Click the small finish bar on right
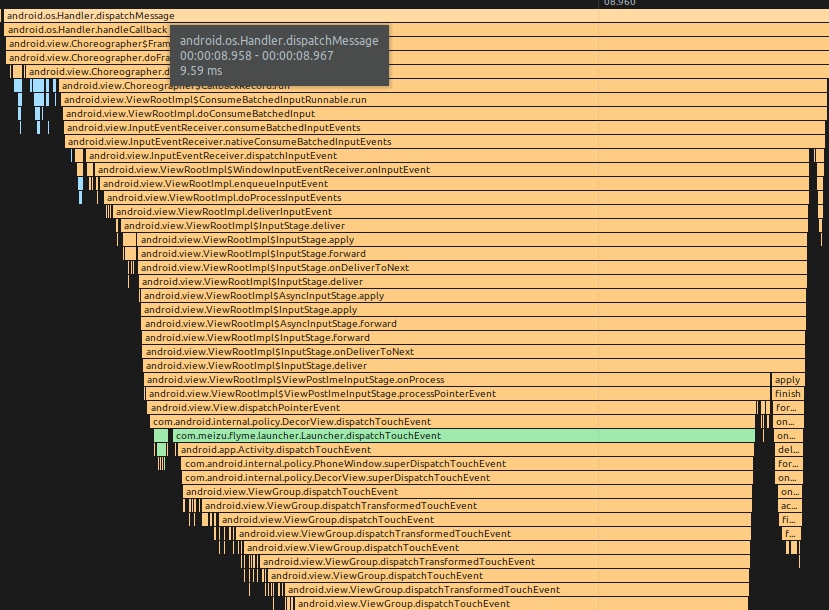 click(787, 394)
